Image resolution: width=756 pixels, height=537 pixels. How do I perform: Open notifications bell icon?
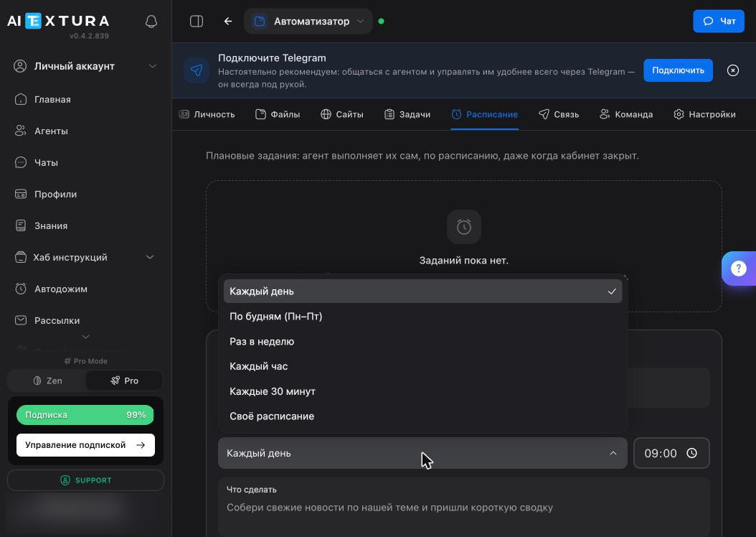coord(151,22)
